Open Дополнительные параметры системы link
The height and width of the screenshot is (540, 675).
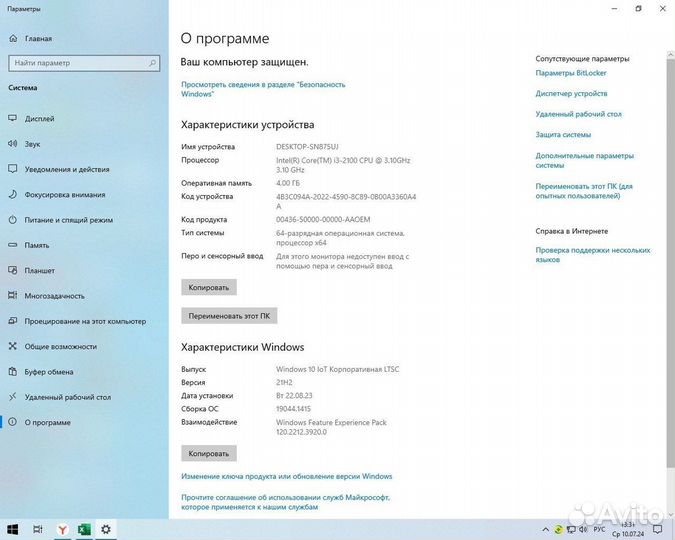tap(585, 160)
